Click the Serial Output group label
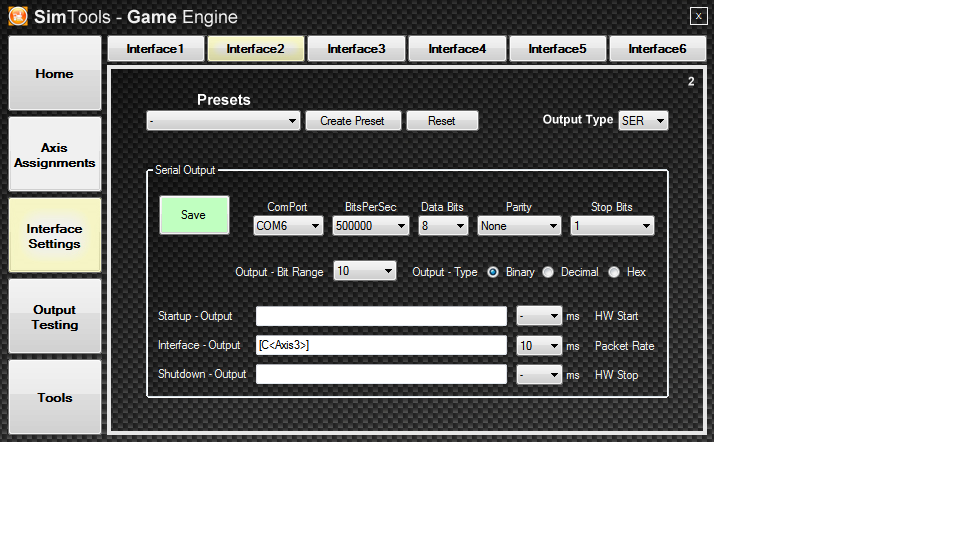Image resolution: width=960 pixels, height=540 pixels. (x=185, y=170)
